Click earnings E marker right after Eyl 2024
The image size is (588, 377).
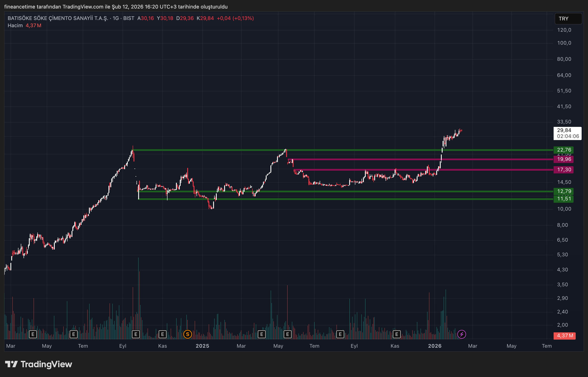click(x=136, y=334)
